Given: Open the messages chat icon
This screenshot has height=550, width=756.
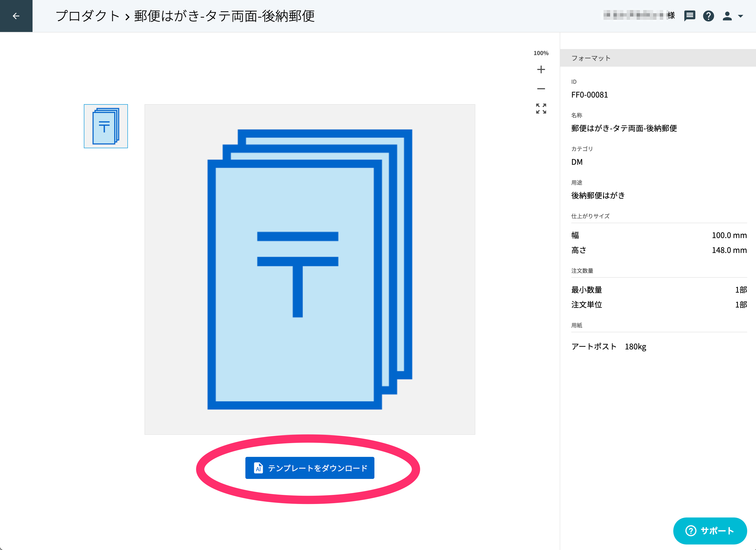Looking at the screenshot, I should (x=689, y=16).
